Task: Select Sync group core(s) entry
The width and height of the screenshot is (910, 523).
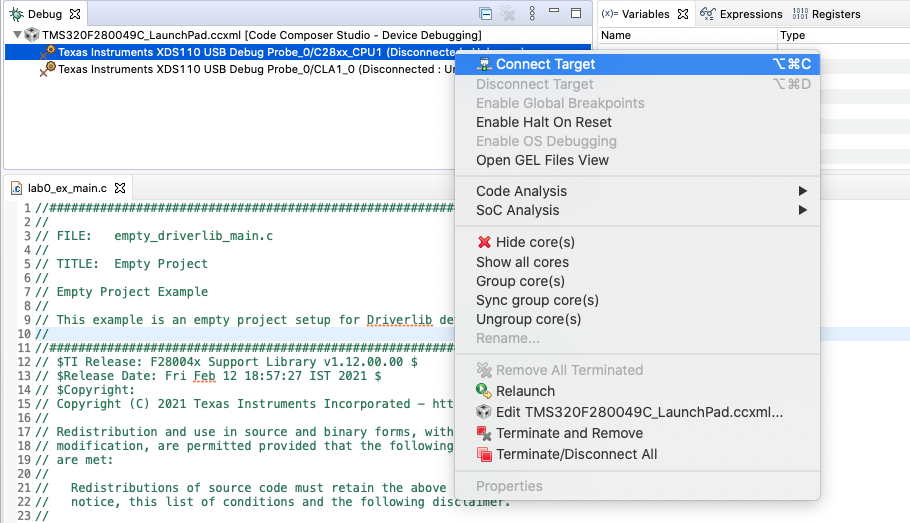Action: click(537, 300)
